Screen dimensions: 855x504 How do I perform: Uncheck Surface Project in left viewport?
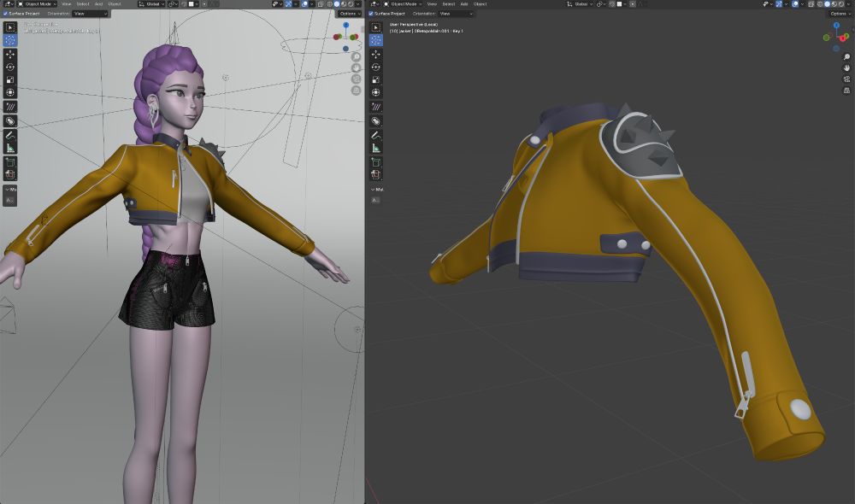5,14
